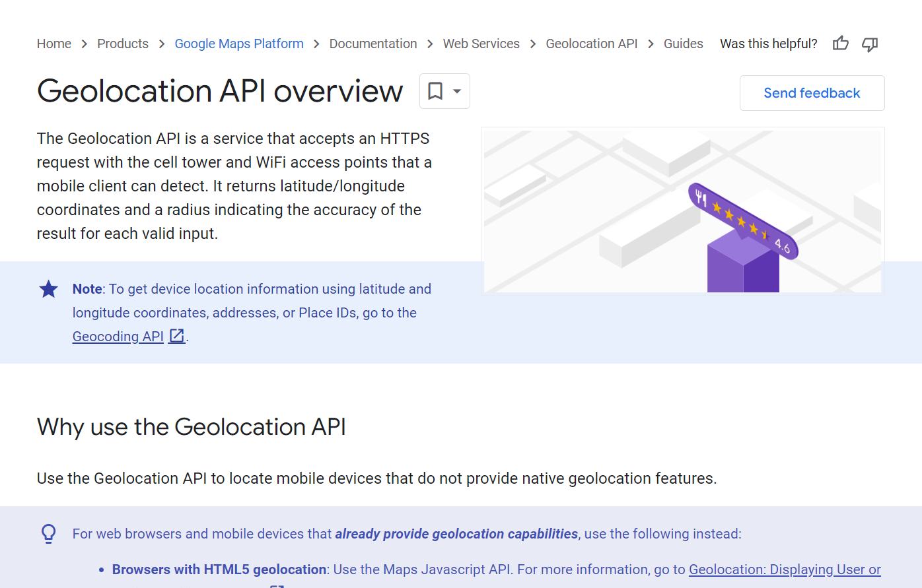Open Geolocation: Displaying User link
Image resolution: width=922 pixels, height=588 pixels.
pos(785,570)
